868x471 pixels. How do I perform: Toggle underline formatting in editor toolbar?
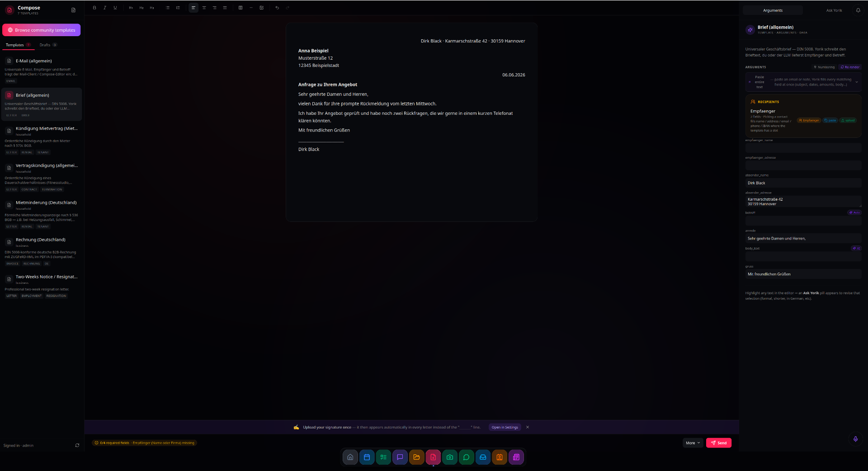[115, 8]
